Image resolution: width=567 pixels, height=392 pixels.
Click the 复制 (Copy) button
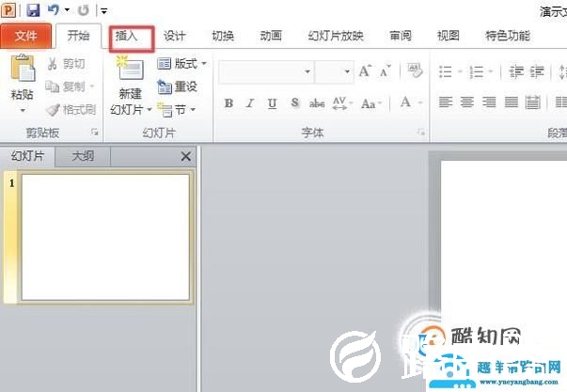coord(65,86)
